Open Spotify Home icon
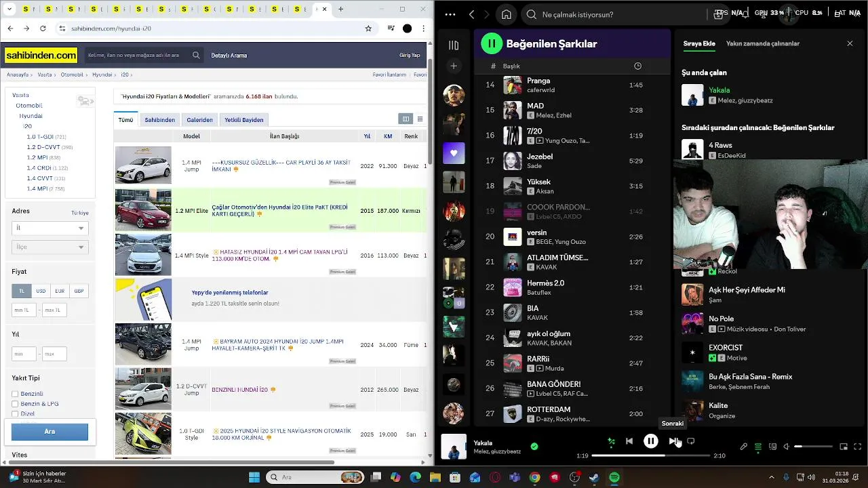 506,14
